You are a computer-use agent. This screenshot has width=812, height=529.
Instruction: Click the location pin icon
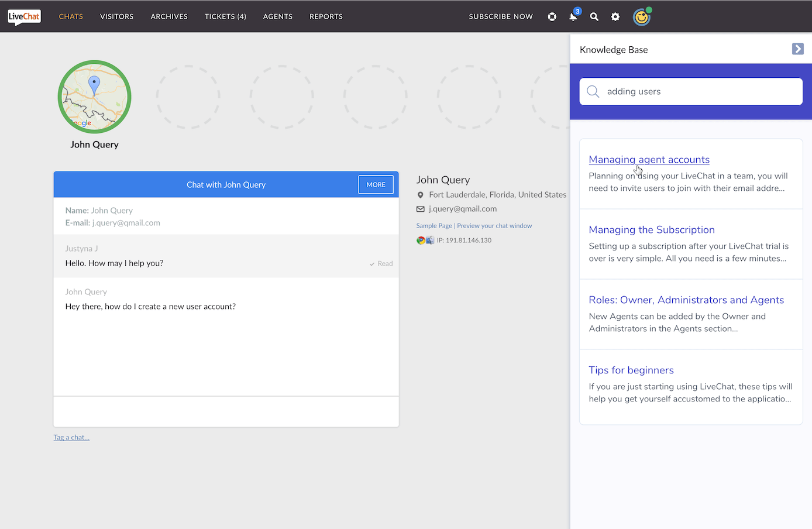pos(420,195)
